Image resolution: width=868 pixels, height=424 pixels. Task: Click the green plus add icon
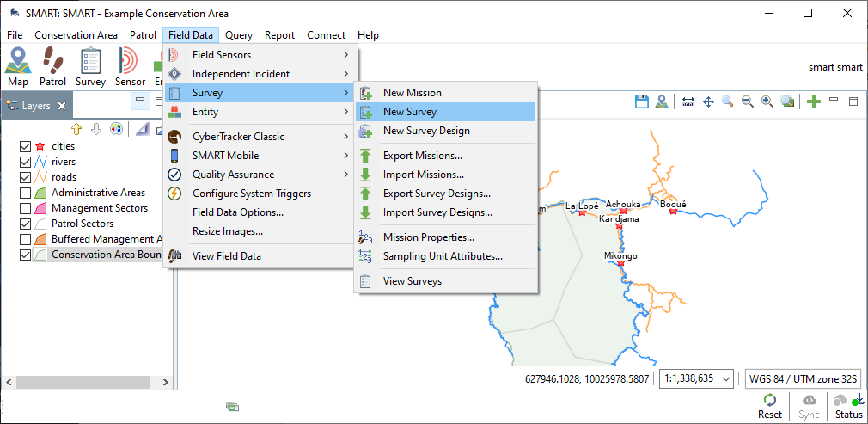coord(814,101)
